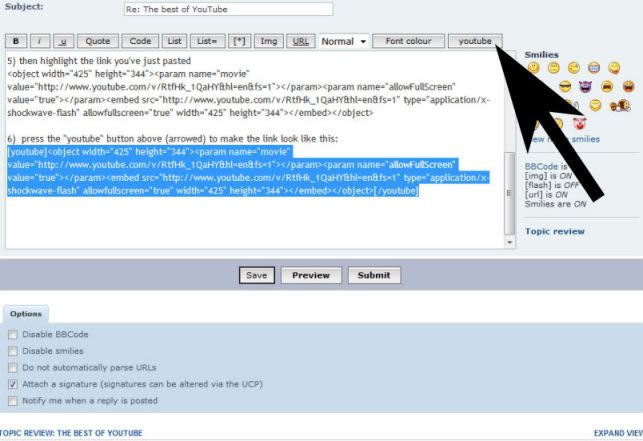Insert the purple devil smiley
This screenshot has height=441, width=643.
coord(585,87)
